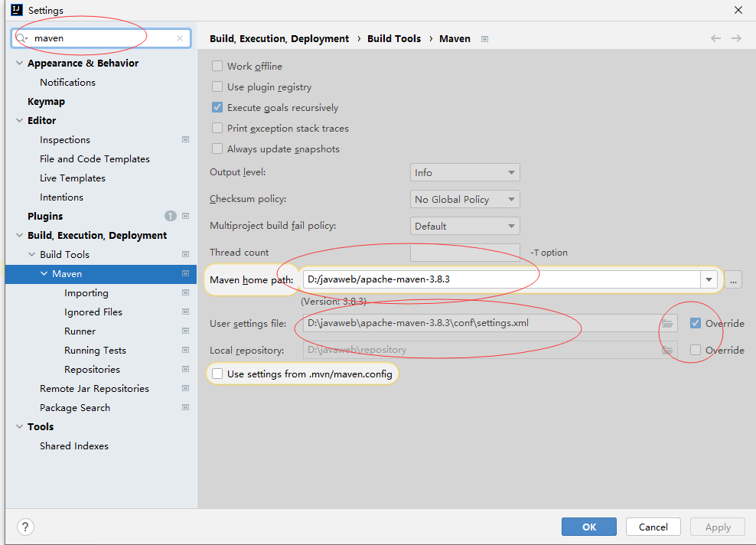This screenshot has height=545, width=756.
Task: Click the ... browse button for Maven home
Action: click(733, 279)
